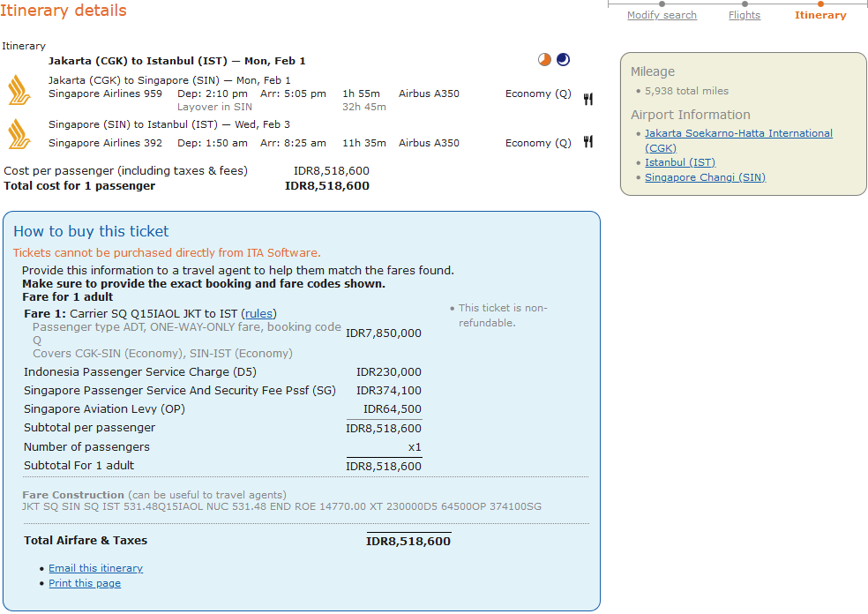Click the 'Number of passengers' label
The width and height of the screenshot is (868, 614).
coord(87,446)
